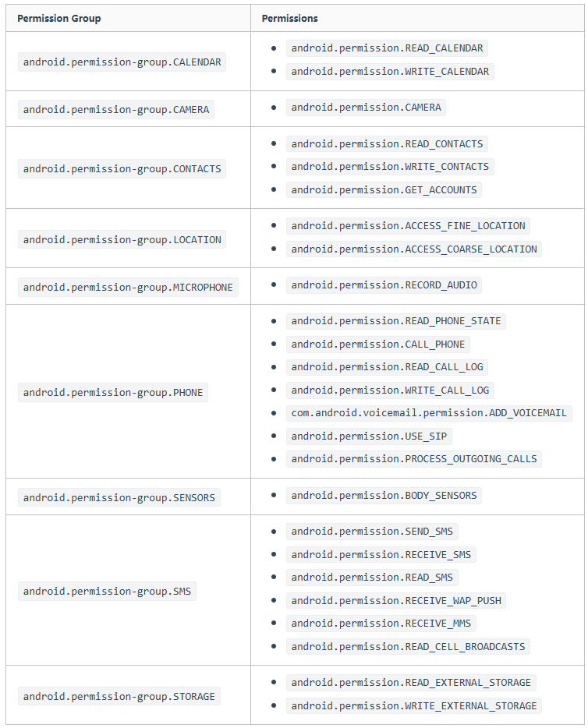This screenshot has width=588, height=728.
Task: Select the ACCESS_FINE_LOCATION permission
Action: click(408, 226)
